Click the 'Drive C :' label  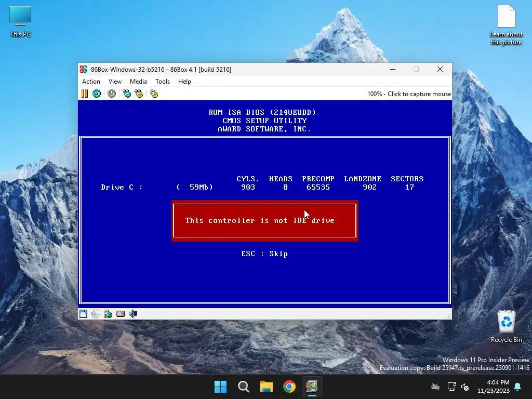(x=122, y=187)
